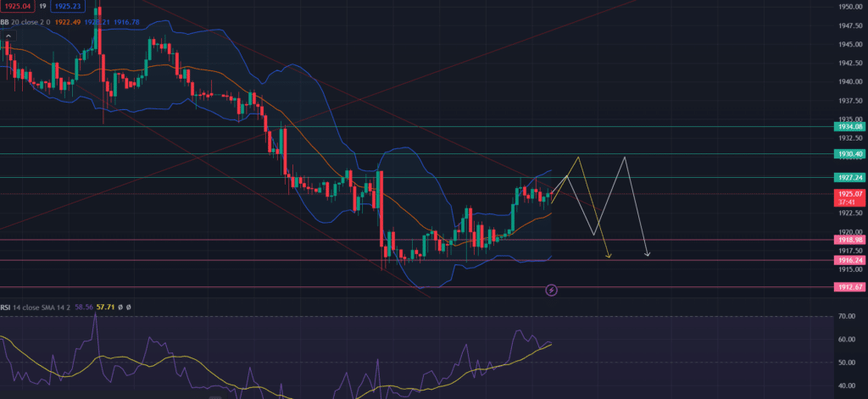Image resolution: width=868 pixels, height=399 pixels.
Task: Click the 1915.00 price axis label
Action: click(851, 269)
